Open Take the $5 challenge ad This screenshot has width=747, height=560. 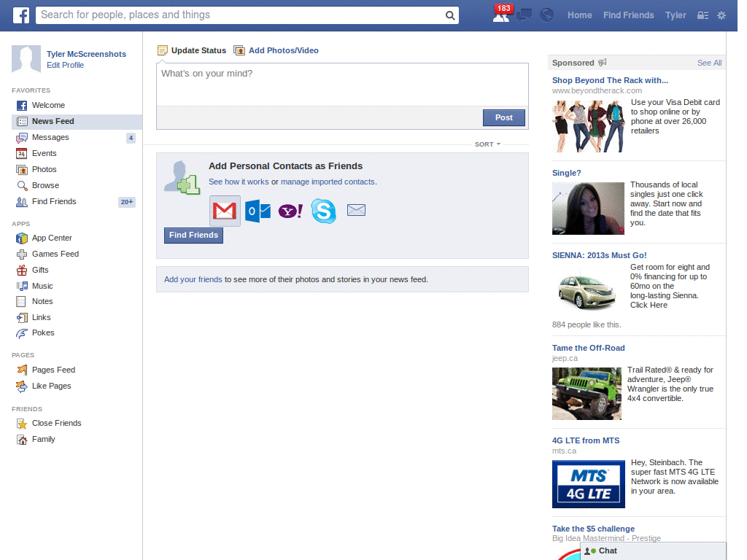coord(593,529)
